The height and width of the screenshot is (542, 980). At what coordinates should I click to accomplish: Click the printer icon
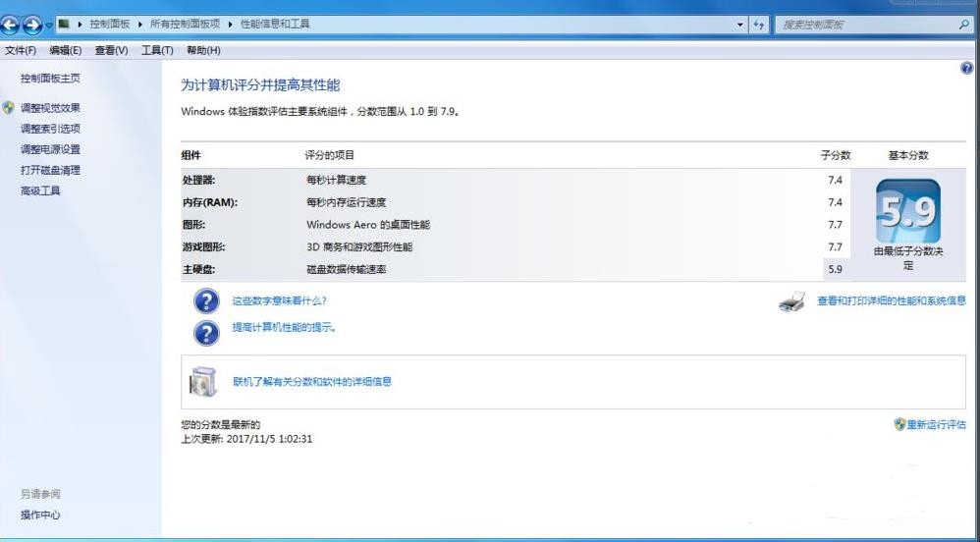(792, 301)
